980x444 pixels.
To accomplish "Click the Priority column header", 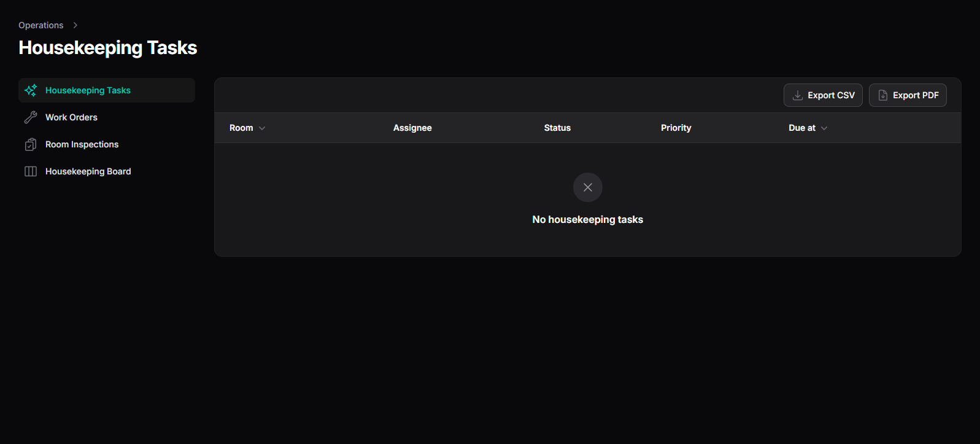I will tap(676, 128).
